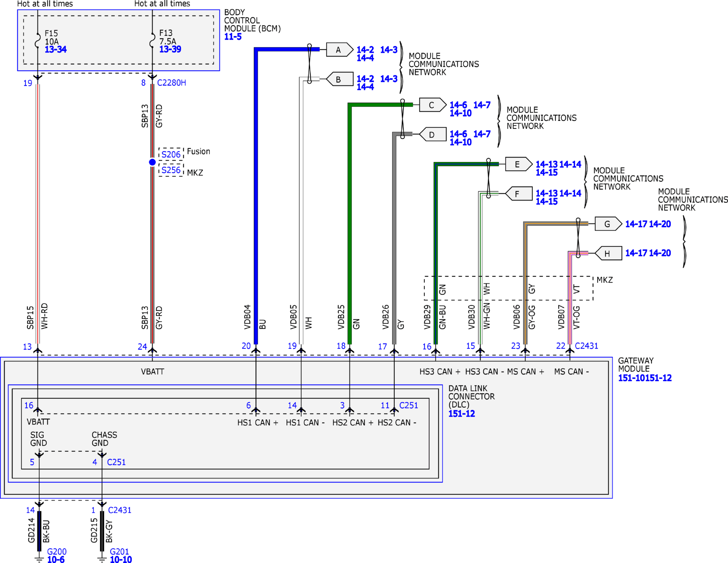This screenshot has width=728, height=563.
Task: Select the thick blue VDB04 BU wire
Action: pyautogui.click(x=256, y=195)
